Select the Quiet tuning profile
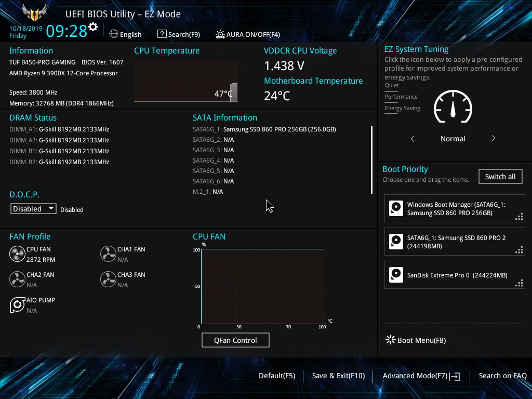This screenshot has width=532, height=399. tap(392, 86)
